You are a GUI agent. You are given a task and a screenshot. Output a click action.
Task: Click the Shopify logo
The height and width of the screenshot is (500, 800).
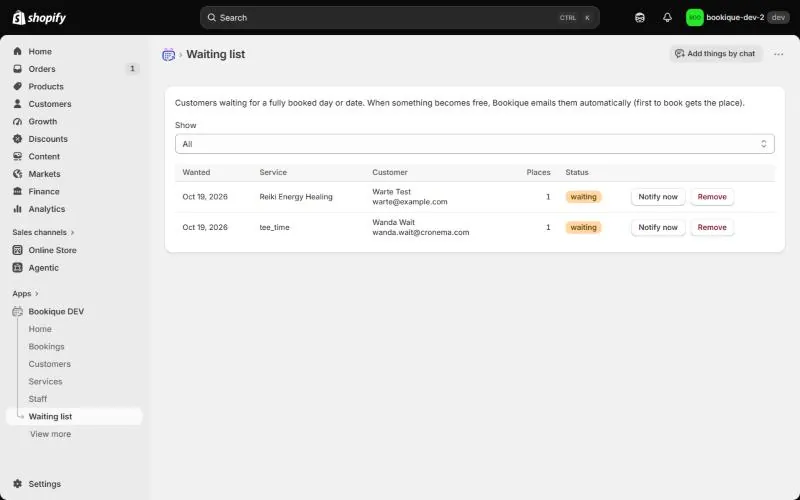[39, 18]
